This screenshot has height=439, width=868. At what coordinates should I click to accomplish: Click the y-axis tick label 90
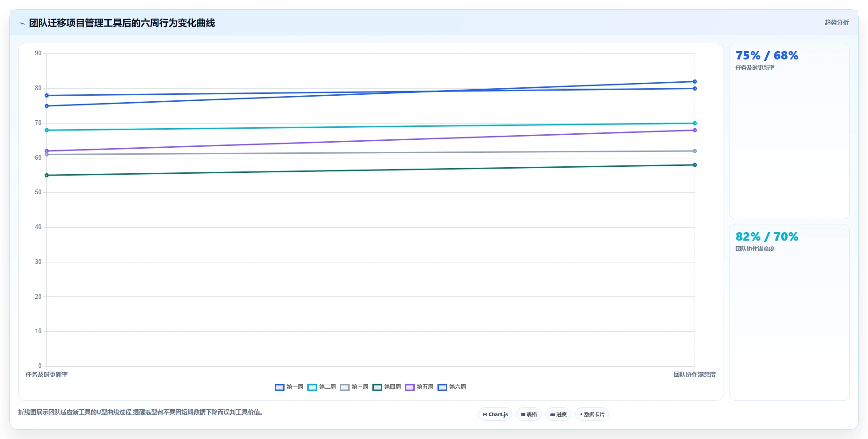pyautogui.click(x=38, y=53)
